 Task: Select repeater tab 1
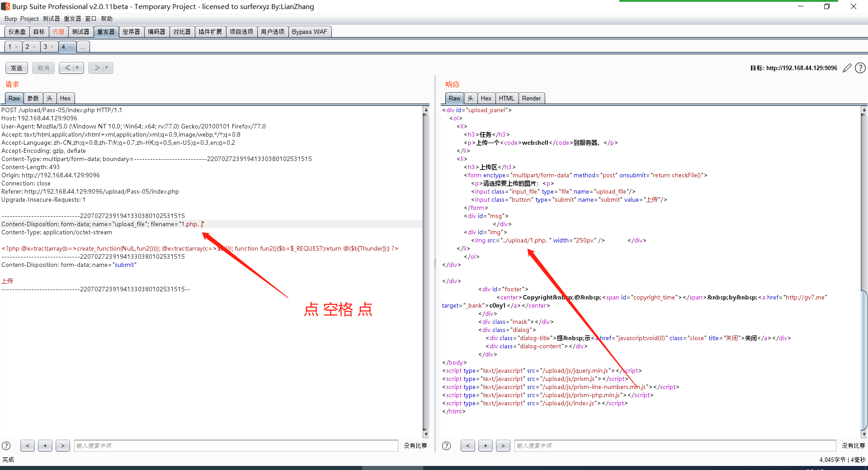tap(10, 47)
